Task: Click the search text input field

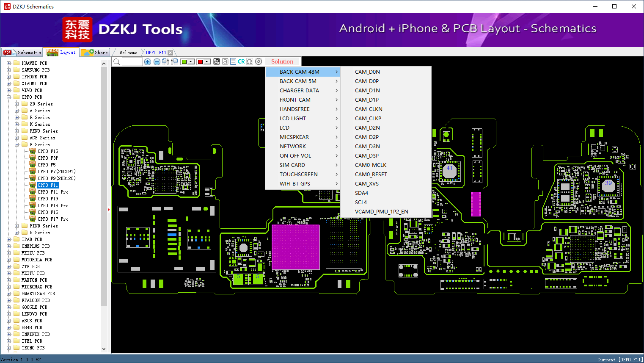Action: (132, 62)
